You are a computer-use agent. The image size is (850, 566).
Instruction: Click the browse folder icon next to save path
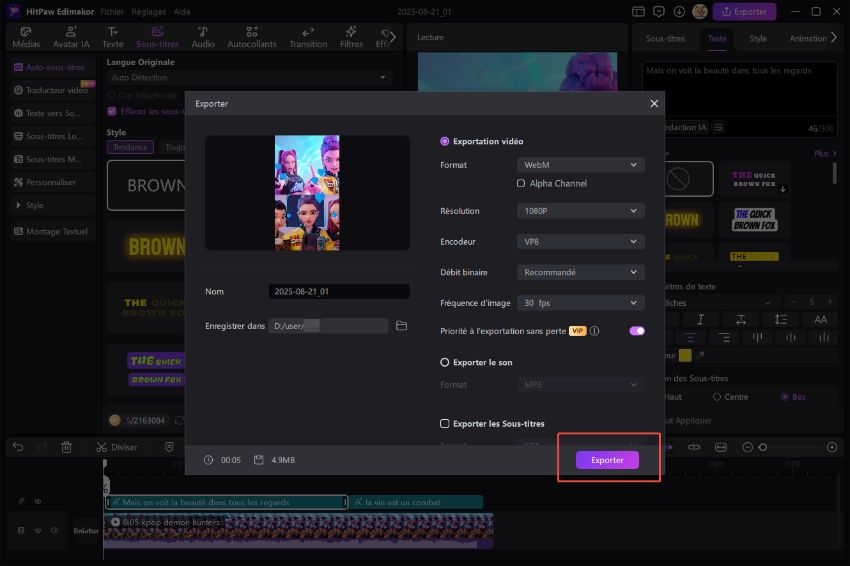coord(402,326)
